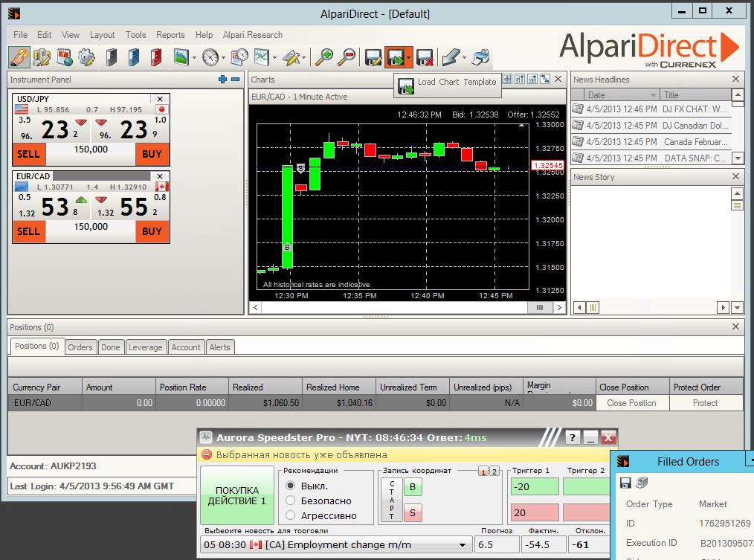Click the first Charts panel layout icon
754x560 pixels.
(507, 79)
